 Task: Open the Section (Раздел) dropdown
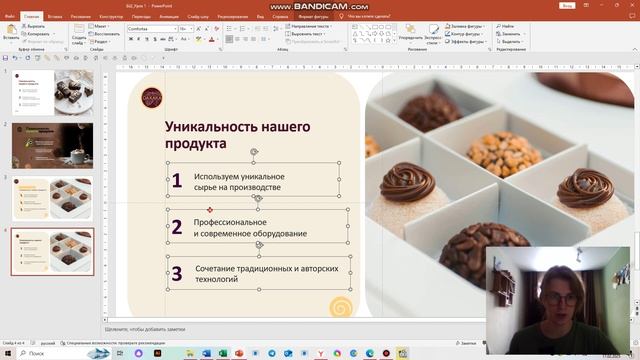100,42
